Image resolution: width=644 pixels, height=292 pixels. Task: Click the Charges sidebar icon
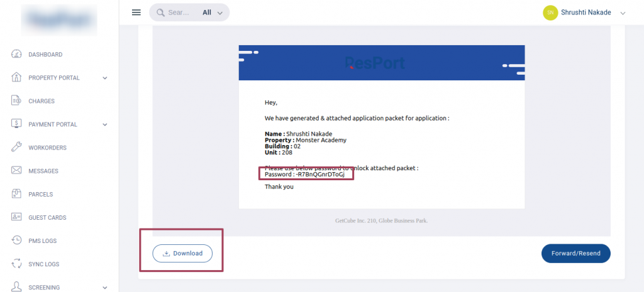17,101
